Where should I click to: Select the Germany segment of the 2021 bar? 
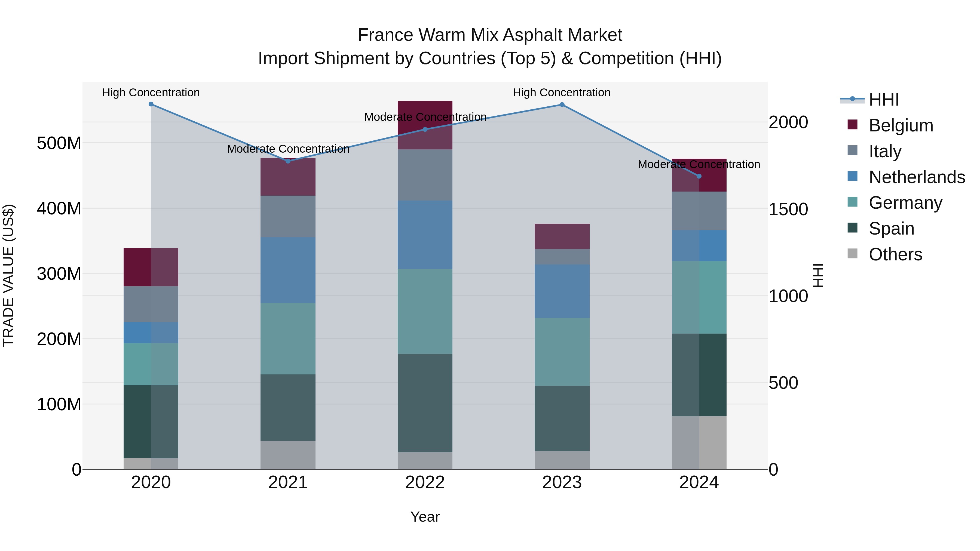(288, 339)
